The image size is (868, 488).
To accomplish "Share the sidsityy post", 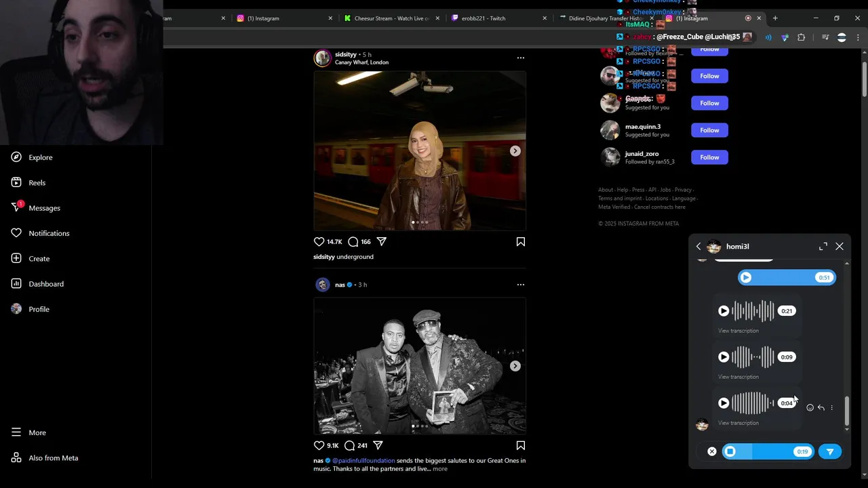I will 382,242.
